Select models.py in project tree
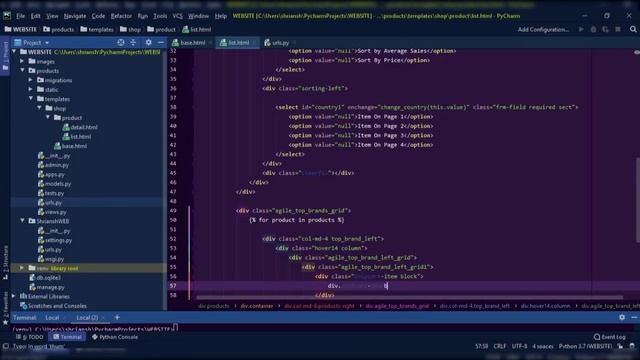Screen dimensions: 640x360 pyautogui.click(x=54, y=184)
